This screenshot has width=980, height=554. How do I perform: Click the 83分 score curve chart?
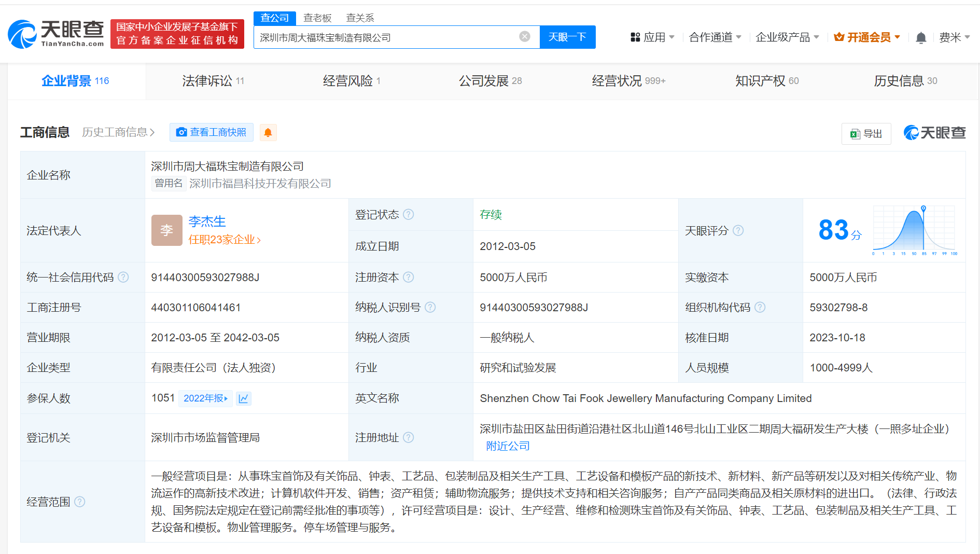tap(914, 229)
